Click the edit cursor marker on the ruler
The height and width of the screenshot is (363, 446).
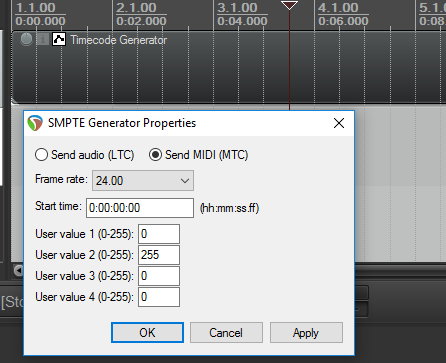(x=289, y=5)
